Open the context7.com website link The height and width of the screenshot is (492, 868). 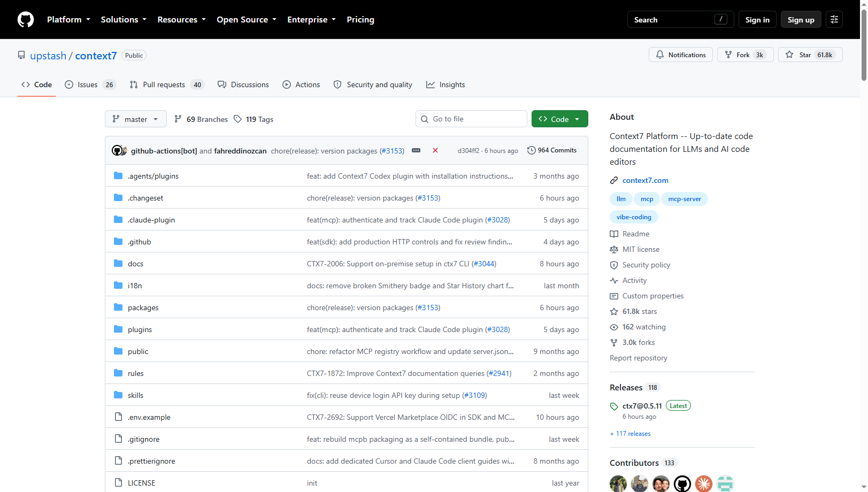[646, 180]
